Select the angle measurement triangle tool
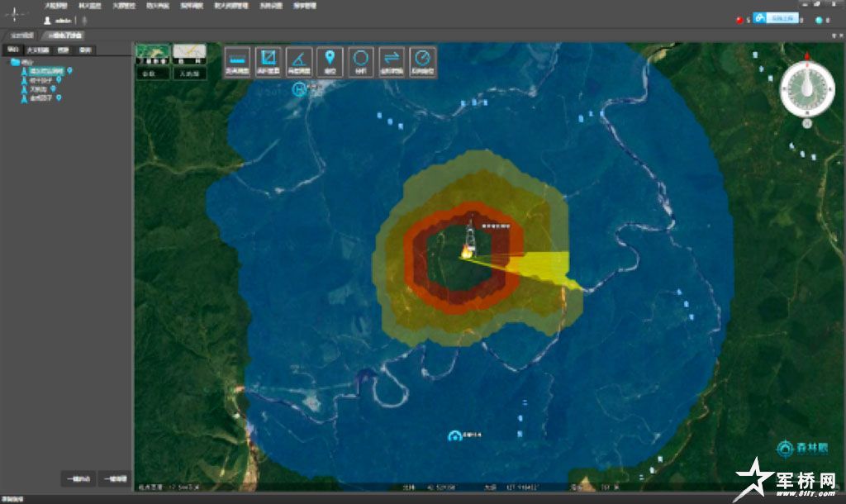Screen dimensions: 846x504 [299, 61]
